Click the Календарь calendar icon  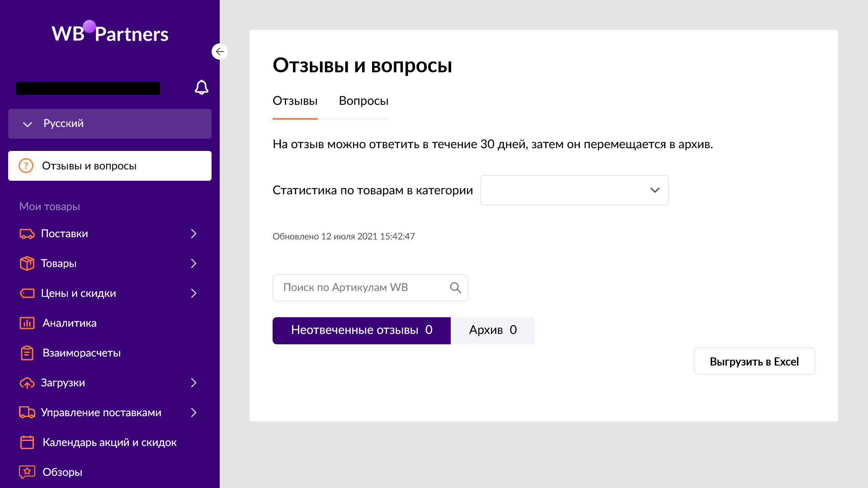(x=27, y=442)
